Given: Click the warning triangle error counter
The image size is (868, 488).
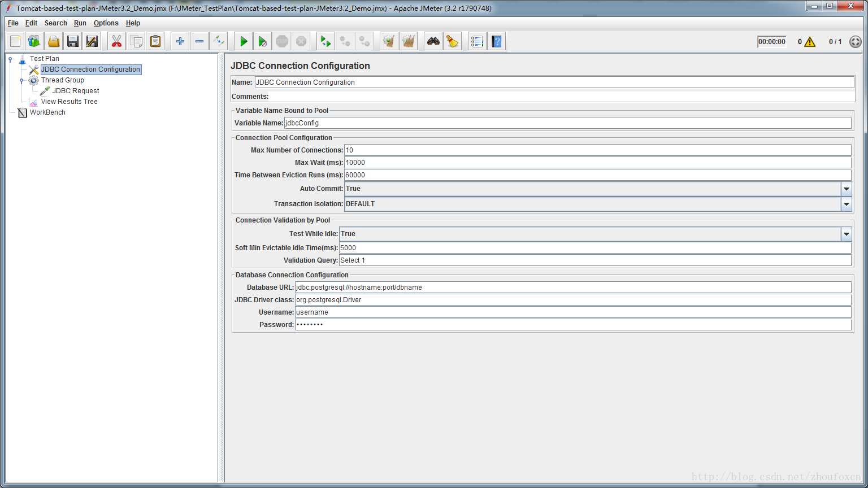Looking at the screenshot, I should [810, 42].
